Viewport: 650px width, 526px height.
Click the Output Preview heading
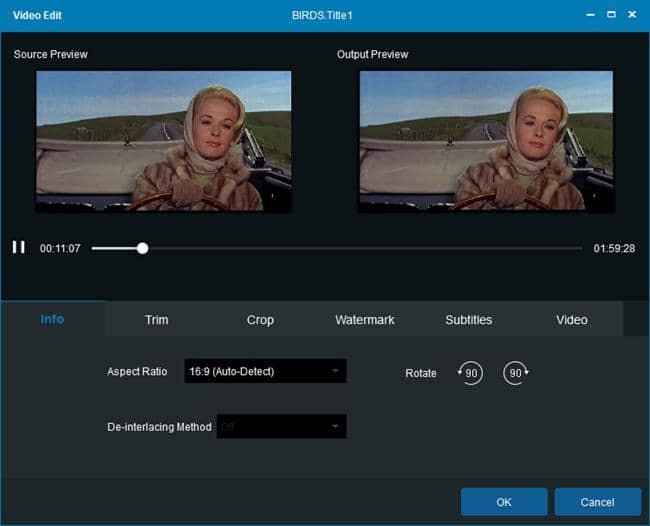(x=372, y=54)
